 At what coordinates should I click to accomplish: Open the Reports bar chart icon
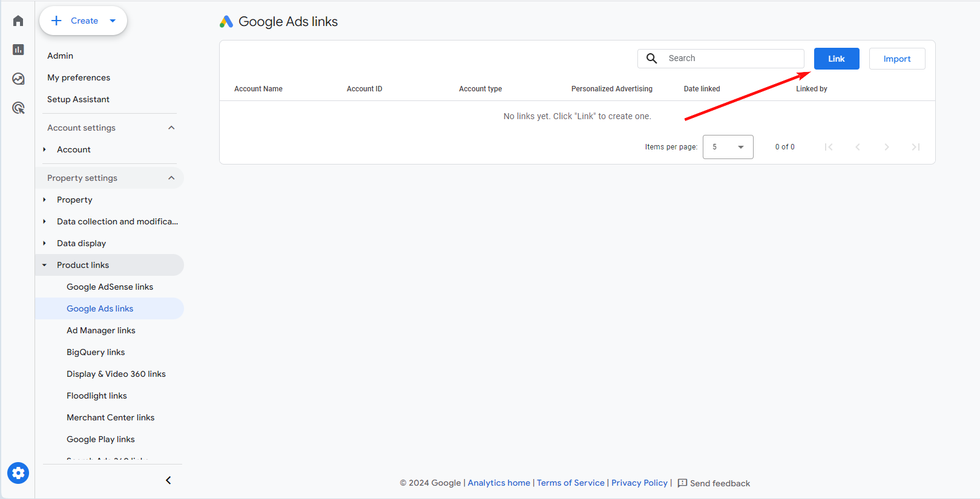18,50
